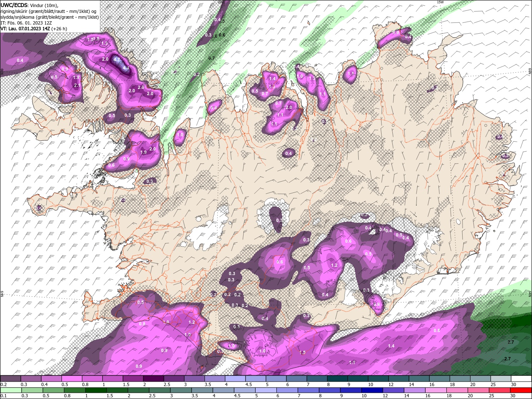Pick the lower legend swatch starting at 20
Viewport: 532px width, 399px height.
(478, 390)
